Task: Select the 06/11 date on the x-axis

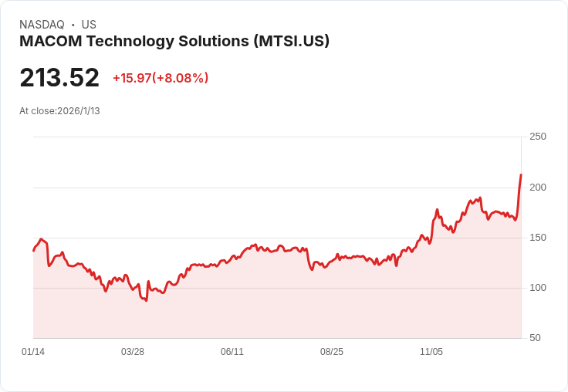Action: pos(232,352)
